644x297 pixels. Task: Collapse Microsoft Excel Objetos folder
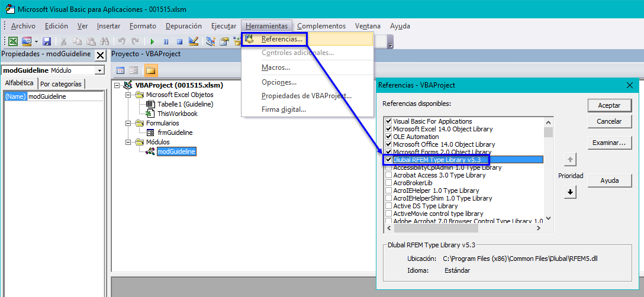coord(128,95)
